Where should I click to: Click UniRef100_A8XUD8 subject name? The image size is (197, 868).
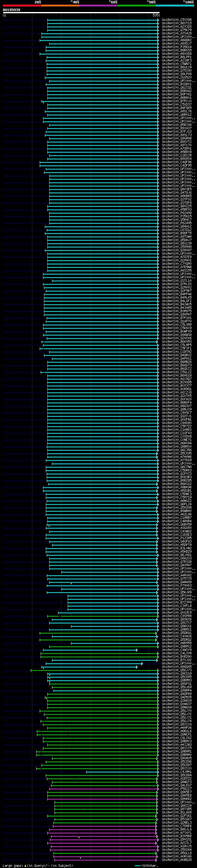177,54
